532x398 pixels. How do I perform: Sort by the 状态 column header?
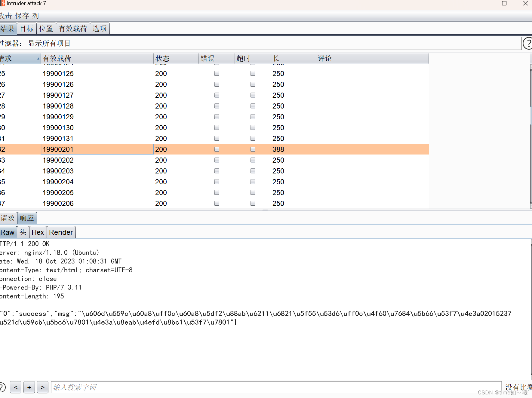point(176,58)
